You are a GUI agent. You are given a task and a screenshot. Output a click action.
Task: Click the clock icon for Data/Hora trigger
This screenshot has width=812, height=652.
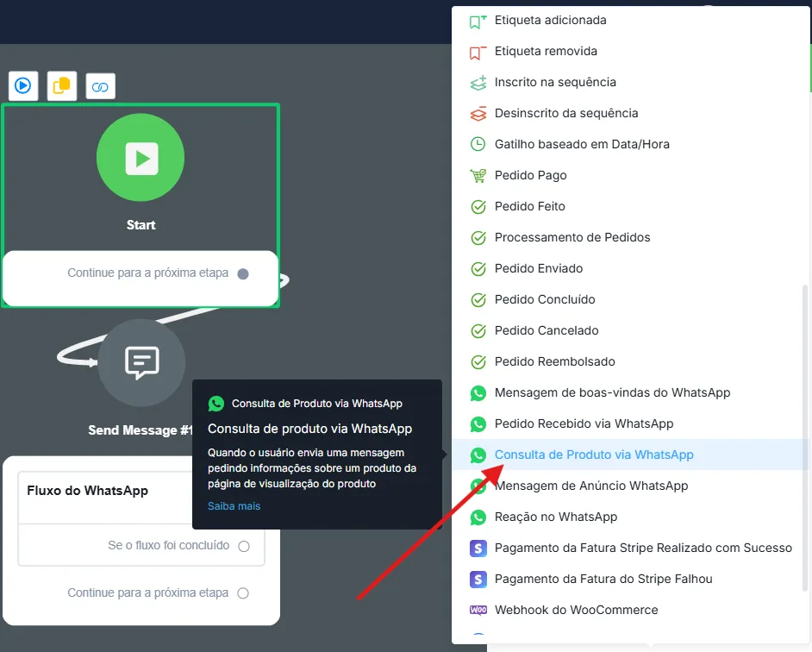[x=478, y=144]
